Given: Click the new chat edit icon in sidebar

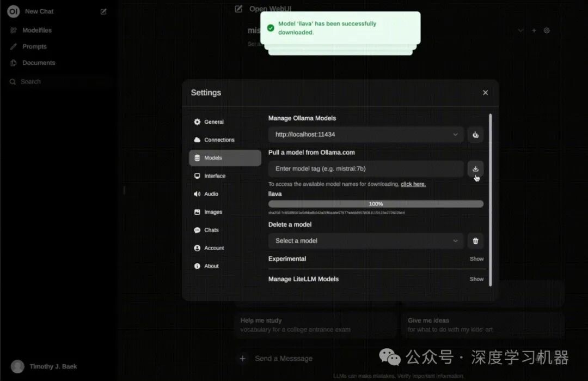Looking at the screenshot, I should pyautogui.click(x=103, y=11).
